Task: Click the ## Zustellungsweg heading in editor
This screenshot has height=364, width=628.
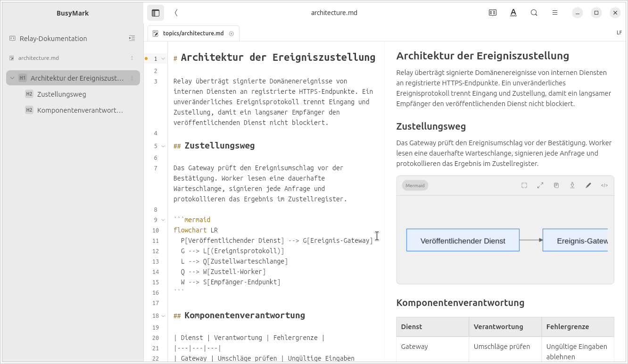Action: click(x=214, y=146)
